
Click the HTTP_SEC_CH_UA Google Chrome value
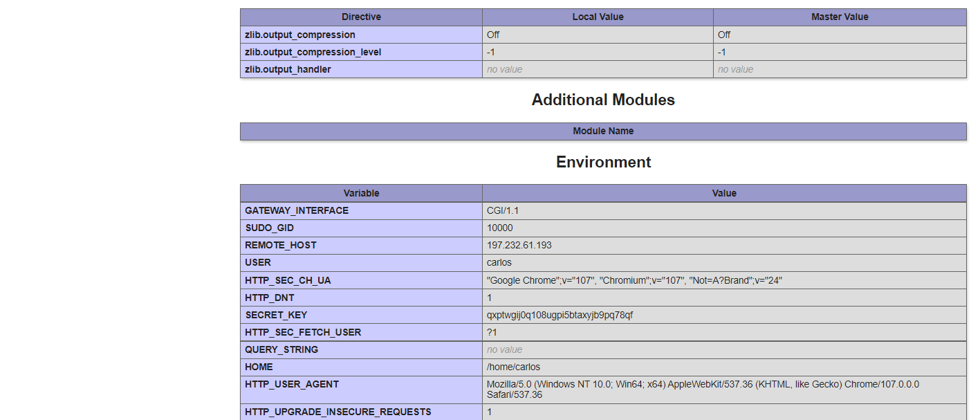coord(634,280)
